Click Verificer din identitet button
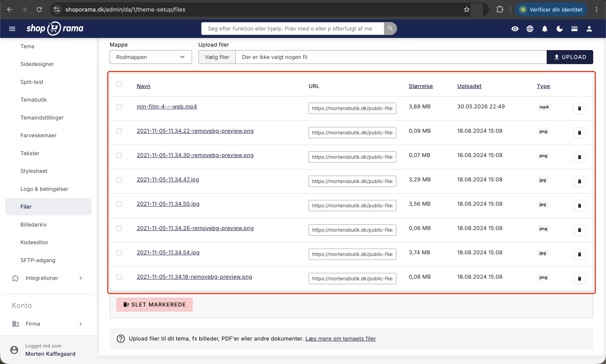 click(x=551, y=9)
